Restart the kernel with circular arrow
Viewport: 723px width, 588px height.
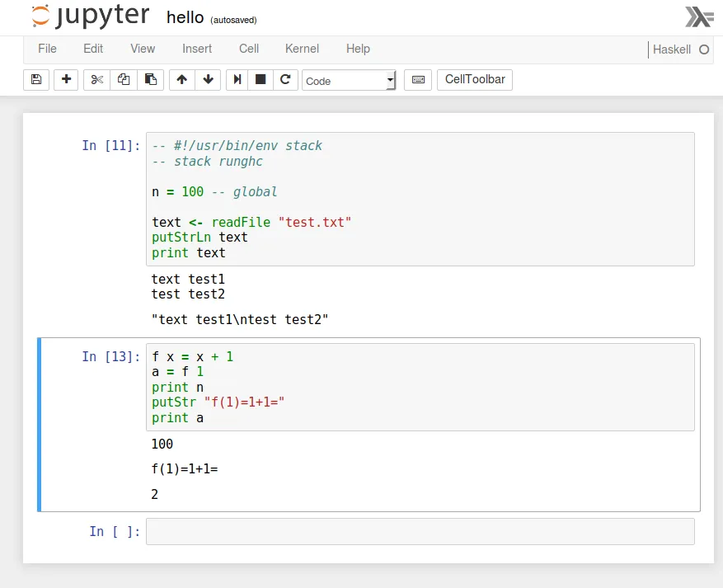(x=285, y=80)
